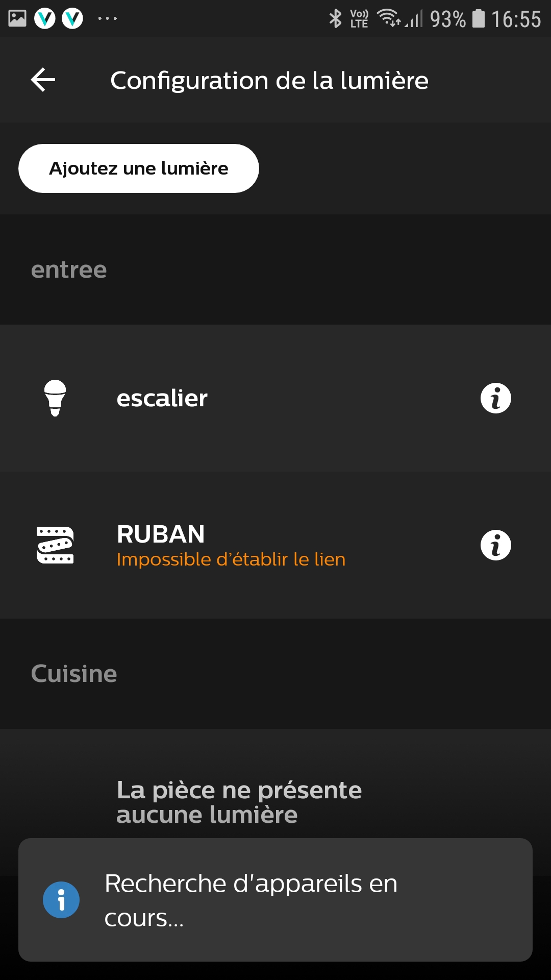Select the RUBAN light name
Screen dimensions: 551x980
pyautogui.click(x=161, y=534)
